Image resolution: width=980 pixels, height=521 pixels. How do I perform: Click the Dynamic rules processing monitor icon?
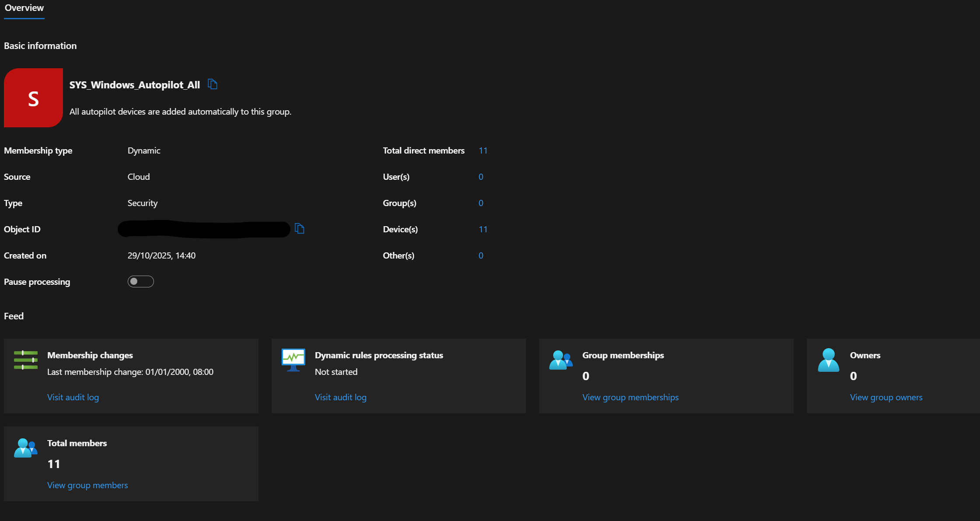[x=293, y=360]
